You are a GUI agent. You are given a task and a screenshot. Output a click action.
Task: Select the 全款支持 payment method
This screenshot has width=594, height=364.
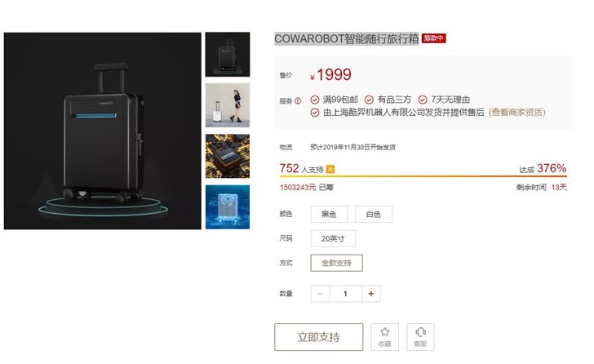tap(336, 263)
